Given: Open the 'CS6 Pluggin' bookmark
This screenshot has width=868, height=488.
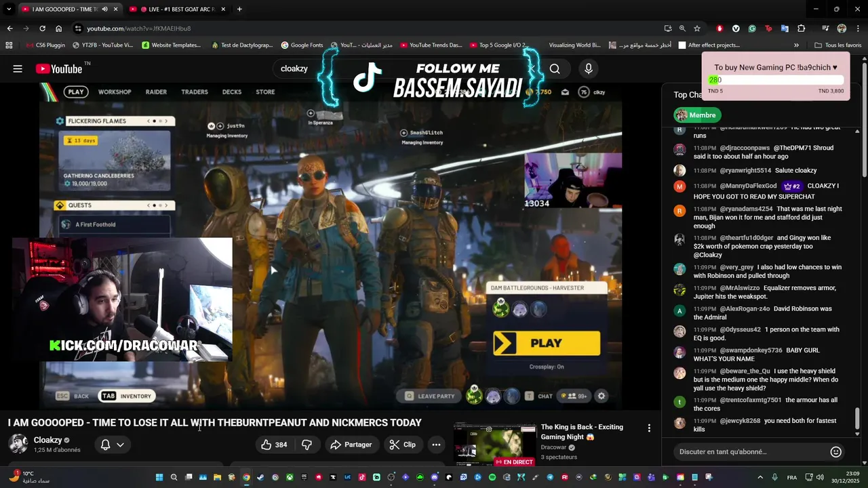Looking at the screenshot, I should pyautogui.click(x=45, y=45).
